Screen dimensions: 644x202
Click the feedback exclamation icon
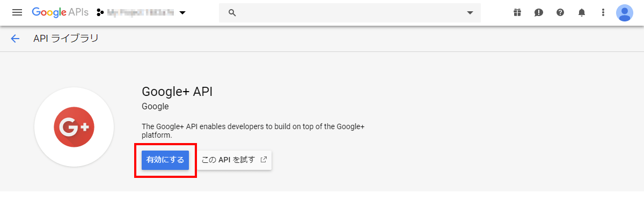point(539,12)
